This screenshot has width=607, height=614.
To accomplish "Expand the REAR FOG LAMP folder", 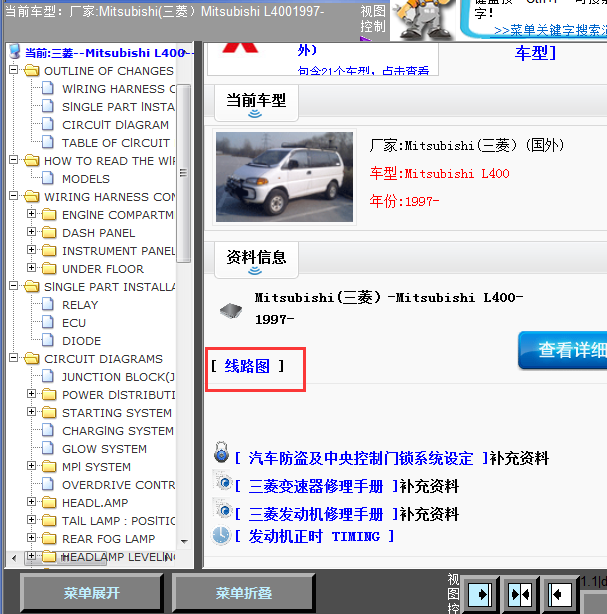I will coord(32,538).
